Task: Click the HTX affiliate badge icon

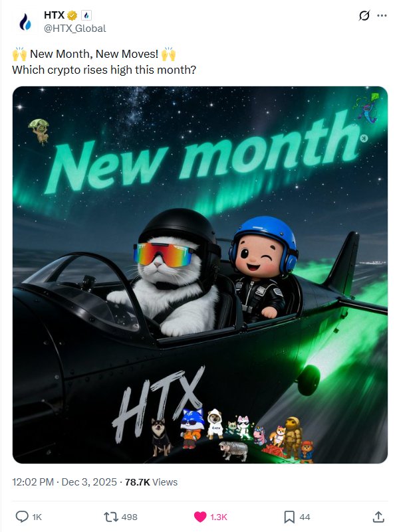Action: point(86,15)
